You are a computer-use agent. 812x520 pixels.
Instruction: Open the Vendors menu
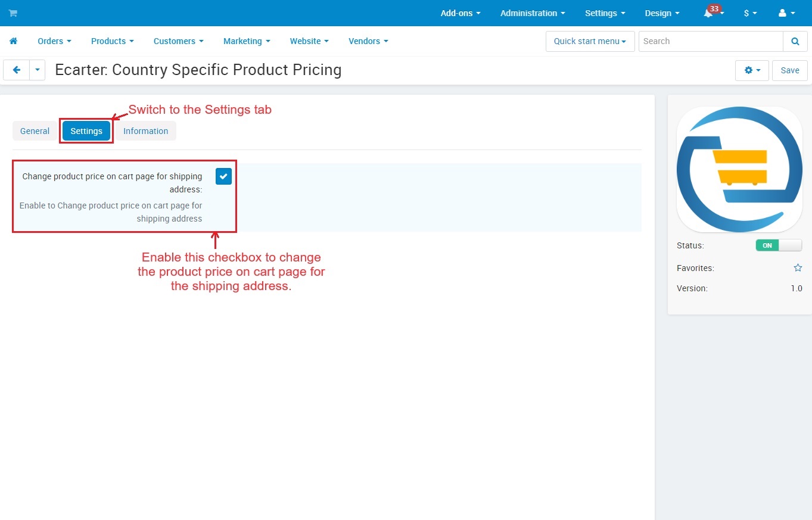368,41
